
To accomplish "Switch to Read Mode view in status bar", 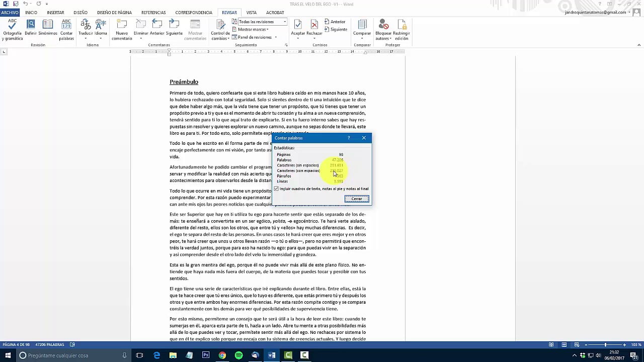I will (x=551, y=345).
